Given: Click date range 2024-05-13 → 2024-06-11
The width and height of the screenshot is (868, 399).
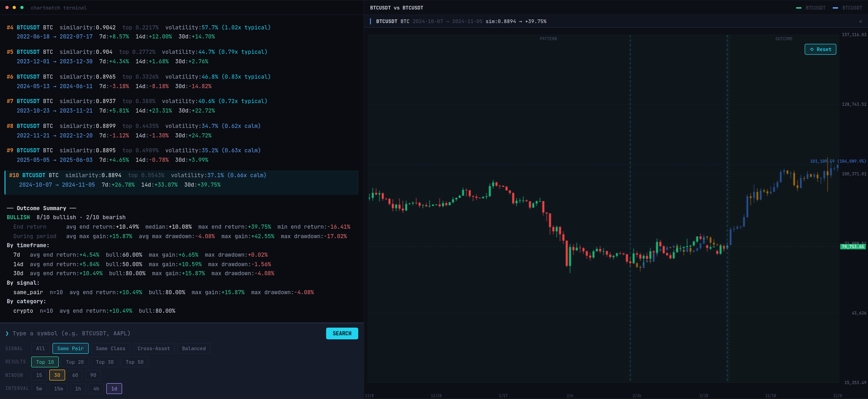Looking at the screenshot, I should 55,86.
